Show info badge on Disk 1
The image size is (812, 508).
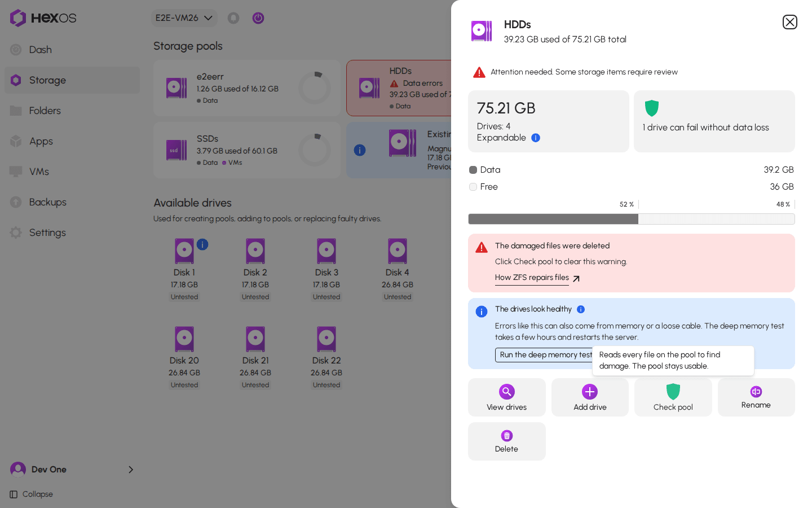click(202, 244)
